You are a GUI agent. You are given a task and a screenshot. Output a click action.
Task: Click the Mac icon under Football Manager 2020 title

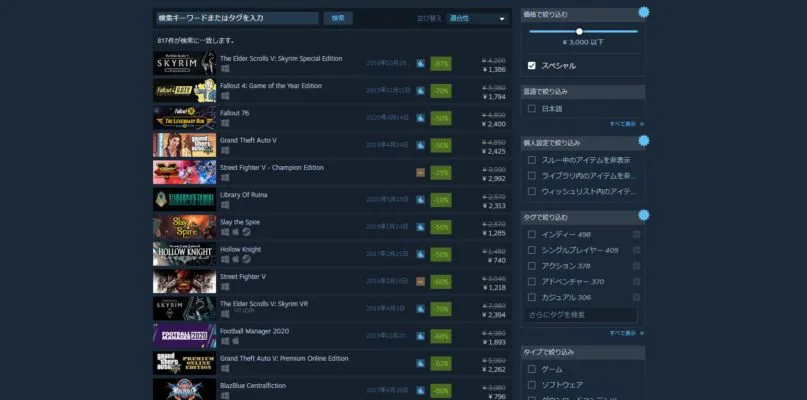point(236,341)
